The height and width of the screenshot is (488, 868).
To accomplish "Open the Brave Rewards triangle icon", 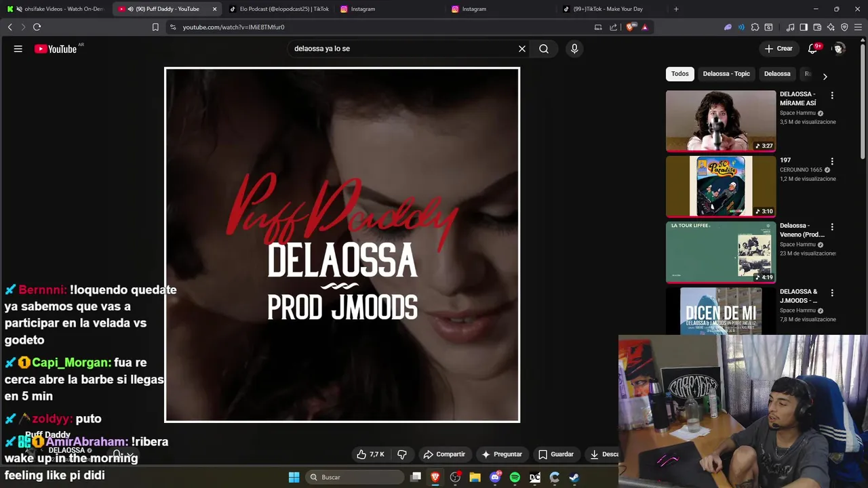I will [645, 27].
